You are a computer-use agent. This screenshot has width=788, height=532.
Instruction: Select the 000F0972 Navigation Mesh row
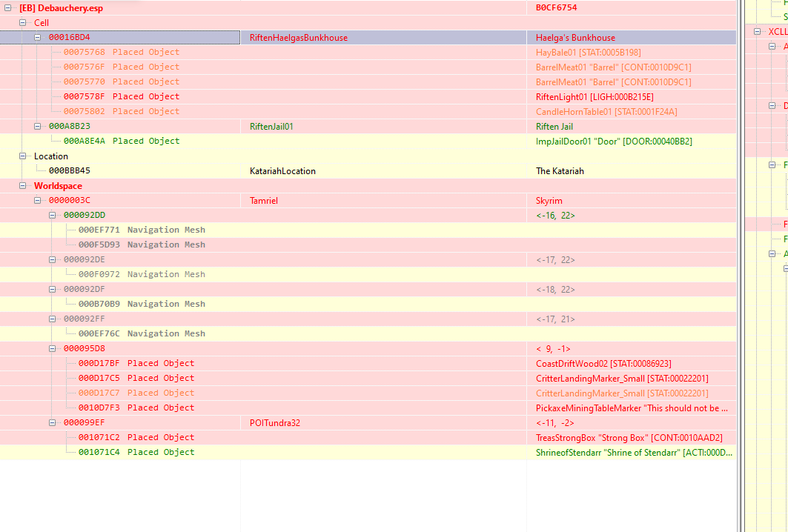(x=368, y=274)
